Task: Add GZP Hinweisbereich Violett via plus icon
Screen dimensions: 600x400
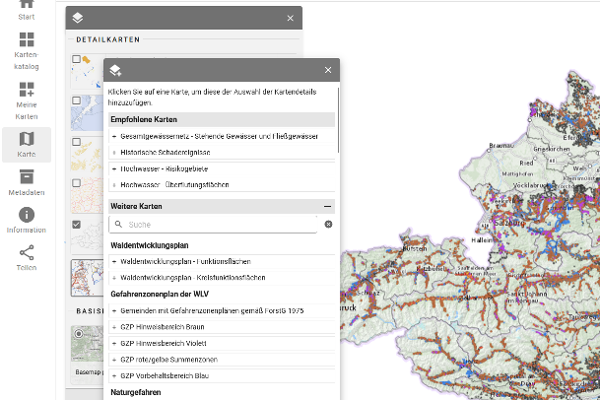Action: [114, 343]
